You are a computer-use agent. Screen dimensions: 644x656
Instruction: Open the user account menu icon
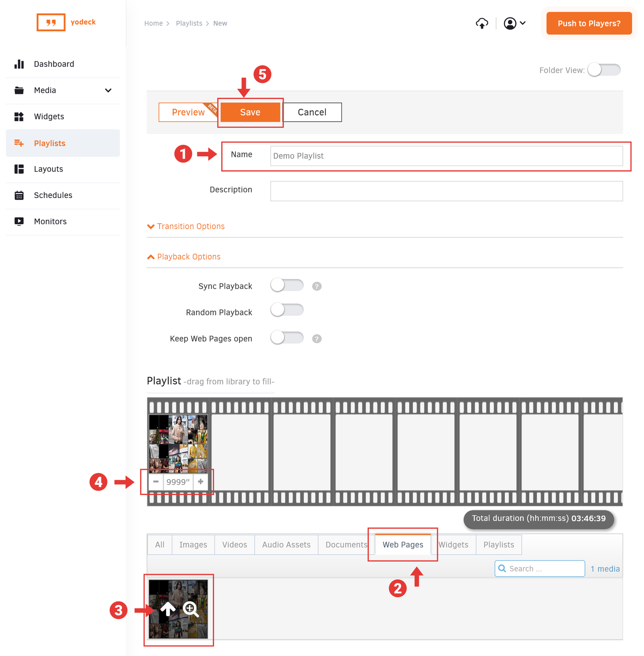[514, 23]
